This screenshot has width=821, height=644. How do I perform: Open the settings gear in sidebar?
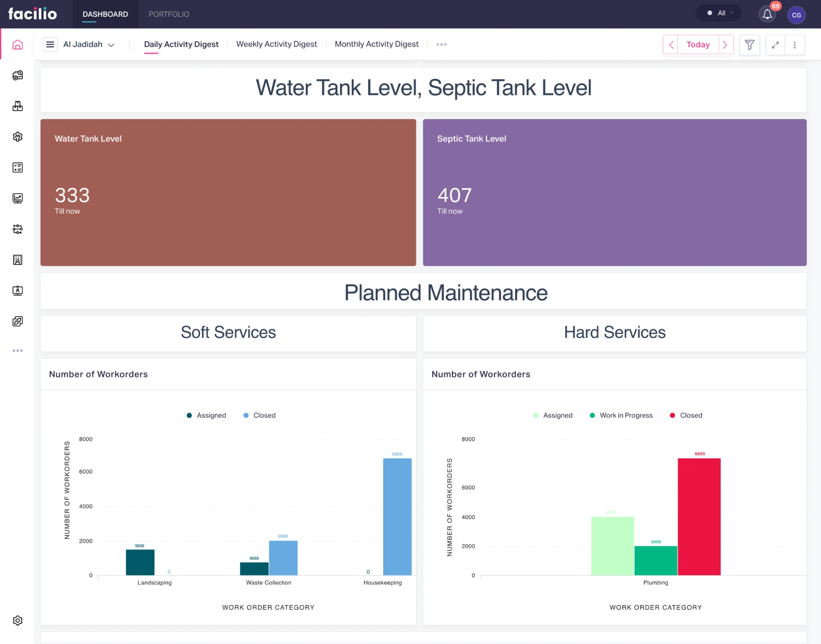[x=17, y=620]
